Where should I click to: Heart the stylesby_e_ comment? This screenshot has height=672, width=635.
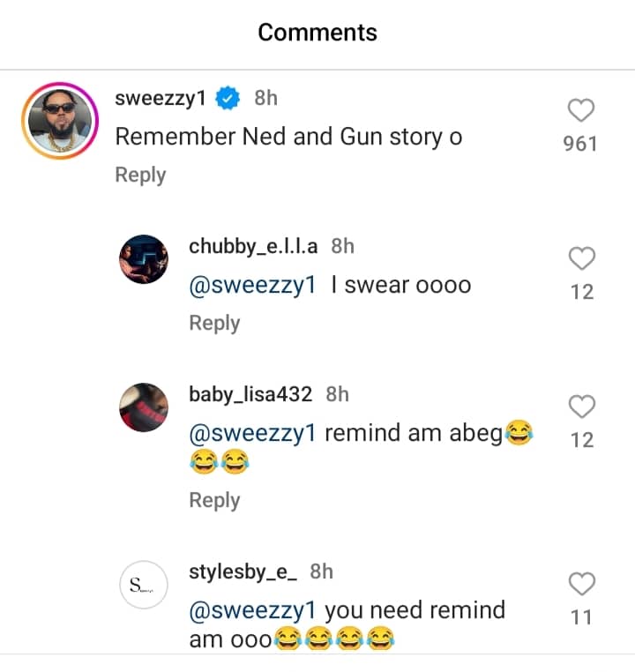pyautogui.click(x=581, y=584)
